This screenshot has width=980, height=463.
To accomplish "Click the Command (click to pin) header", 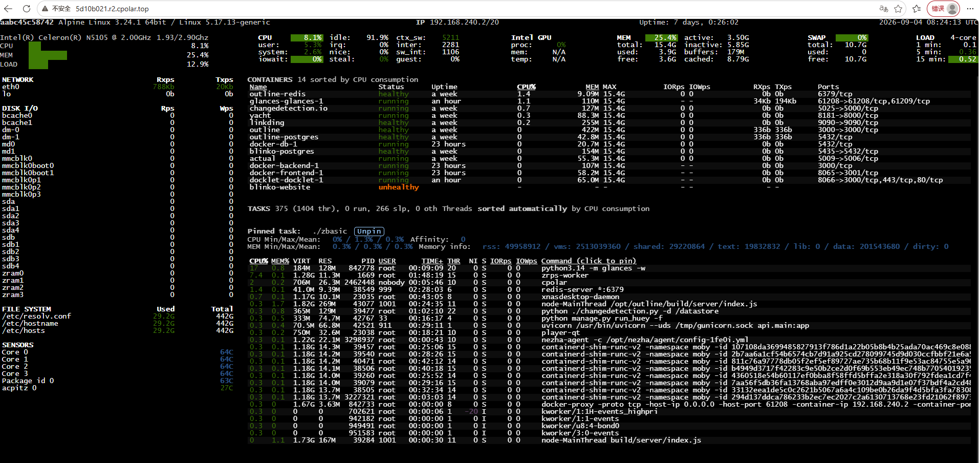I will (x=589, y=261).
